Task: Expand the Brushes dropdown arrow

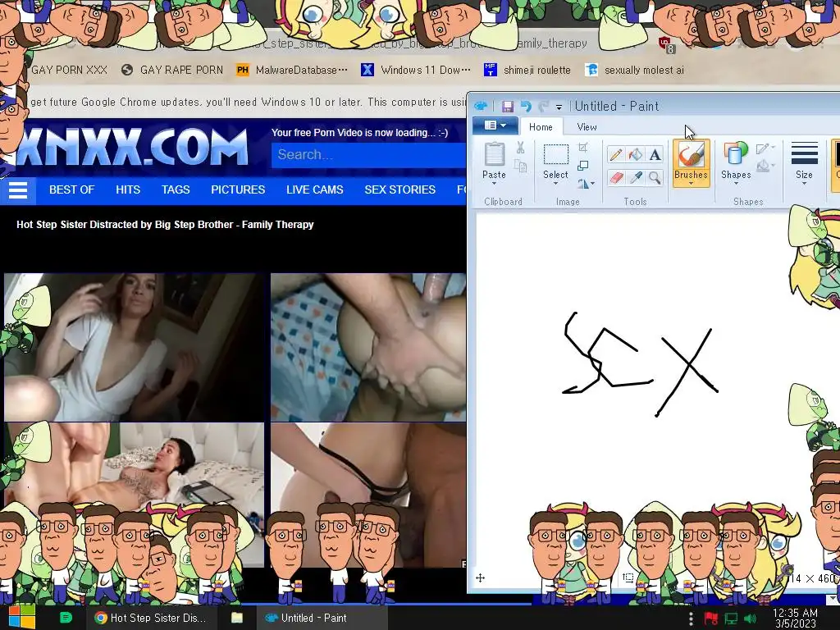Action: click(691, 184)
